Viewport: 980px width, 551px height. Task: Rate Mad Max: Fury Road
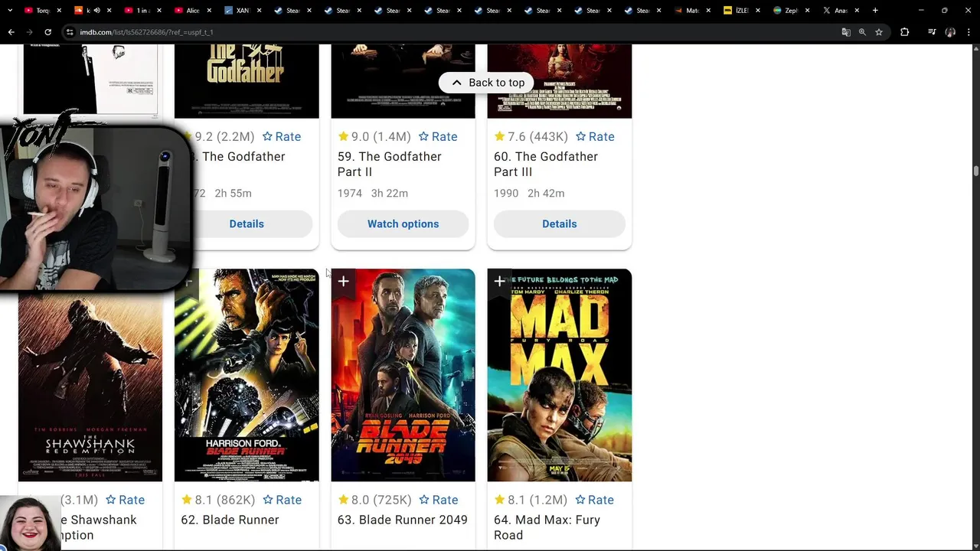tap(594, 500)
